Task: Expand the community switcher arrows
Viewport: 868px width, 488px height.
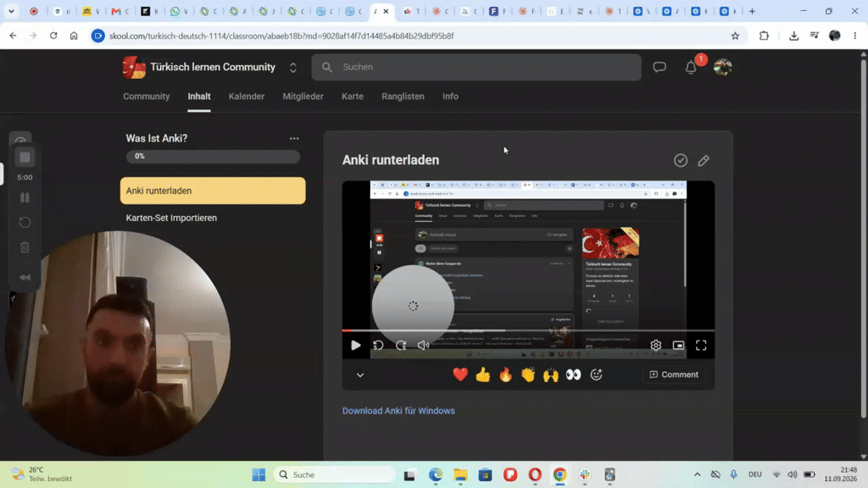Action: [292, 68]
